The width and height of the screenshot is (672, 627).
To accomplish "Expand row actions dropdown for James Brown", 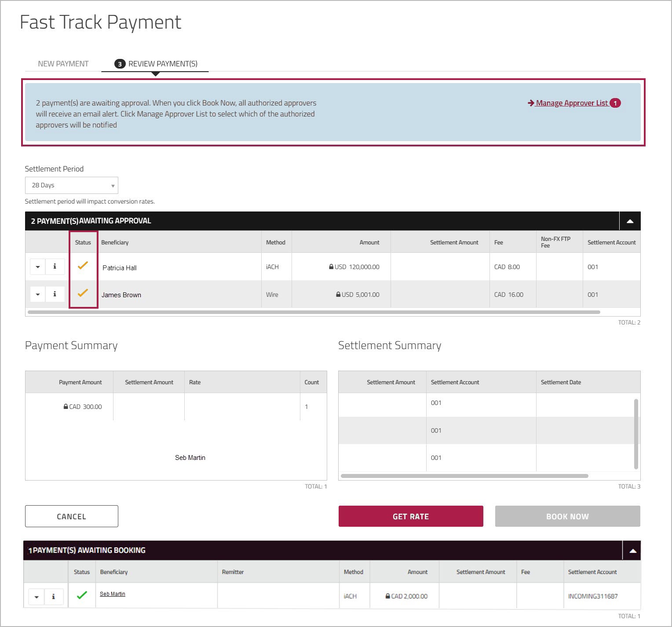I will tap(38, 294).
